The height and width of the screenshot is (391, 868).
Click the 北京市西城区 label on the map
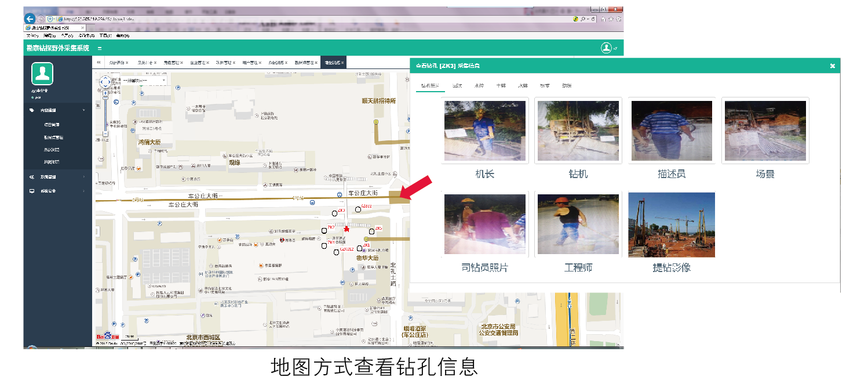point(203,337)
